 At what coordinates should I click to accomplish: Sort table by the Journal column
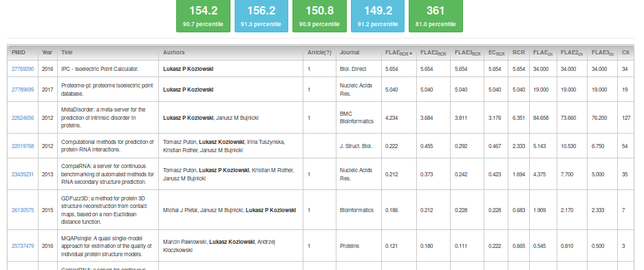coord(358,52)
